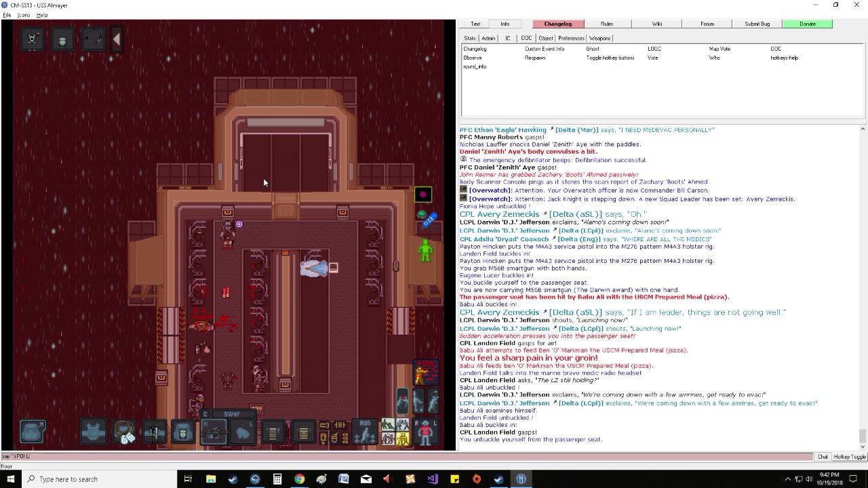This screenshot has width=868, height=488.
Task: Click the hotkeys-help verb
Action: [784, 58]
